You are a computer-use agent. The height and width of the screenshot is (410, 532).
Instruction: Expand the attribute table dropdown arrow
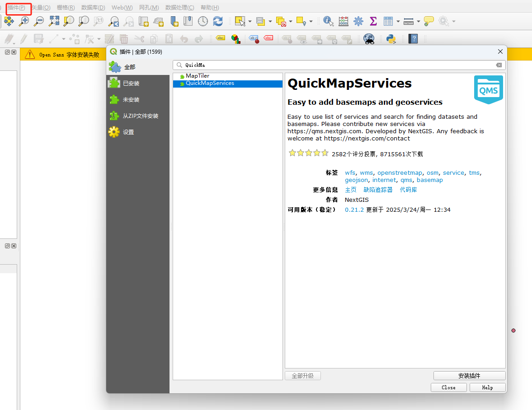point(398,21)
